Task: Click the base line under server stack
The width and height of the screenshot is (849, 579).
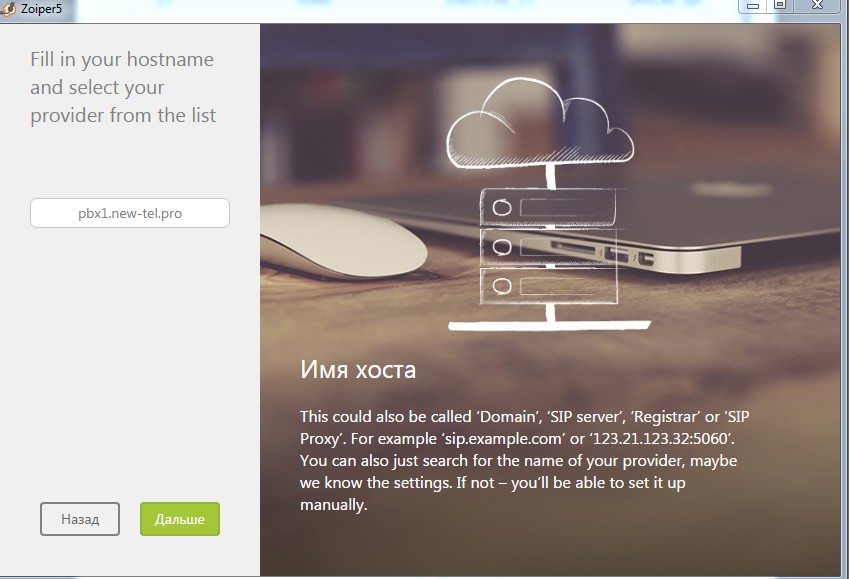Action: (x=549, y=325)
